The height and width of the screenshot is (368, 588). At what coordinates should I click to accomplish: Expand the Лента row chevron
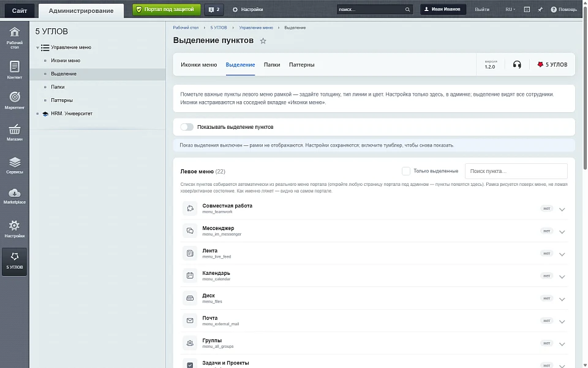point(562,255)
